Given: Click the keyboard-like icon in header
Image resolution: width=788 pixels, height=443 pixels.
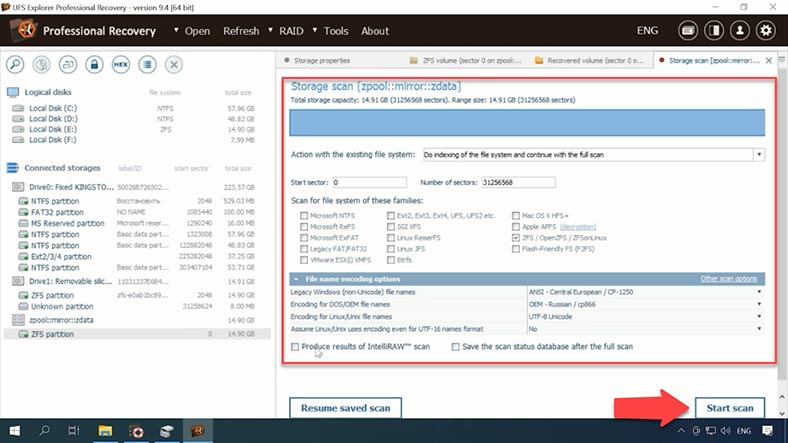Looking at the screenshot, I should tap(688, 31).
